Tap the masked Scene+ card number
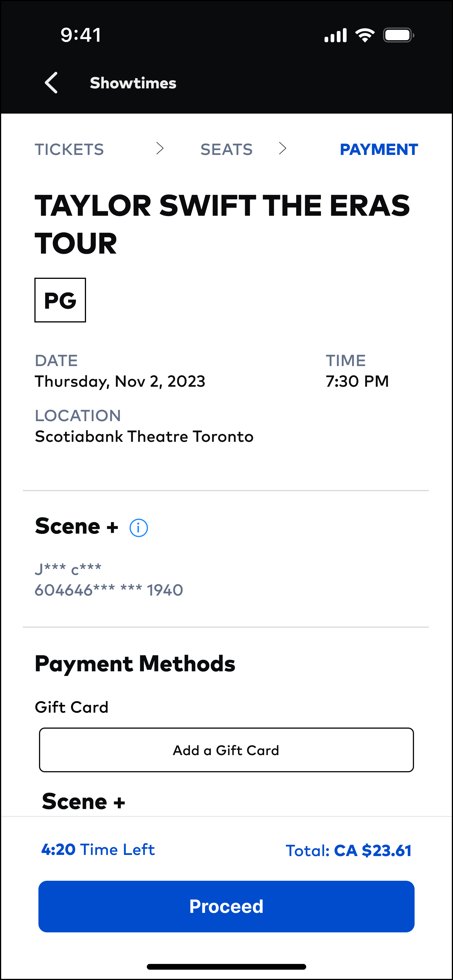Image resolution: width=453 pixels, height=980 pixels. (109, 590)
